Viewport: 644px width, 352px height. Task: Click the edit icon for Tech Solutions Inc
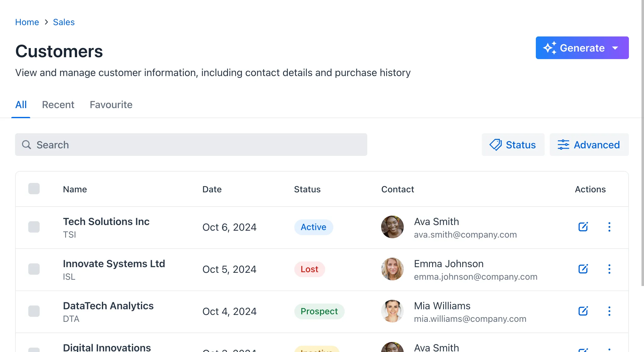point(583,227)
